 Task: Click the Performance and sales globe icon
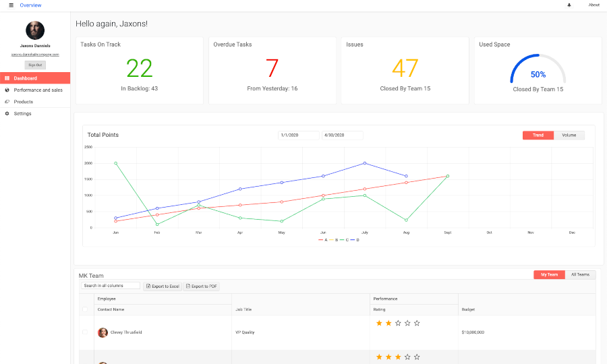coord(7,90)
